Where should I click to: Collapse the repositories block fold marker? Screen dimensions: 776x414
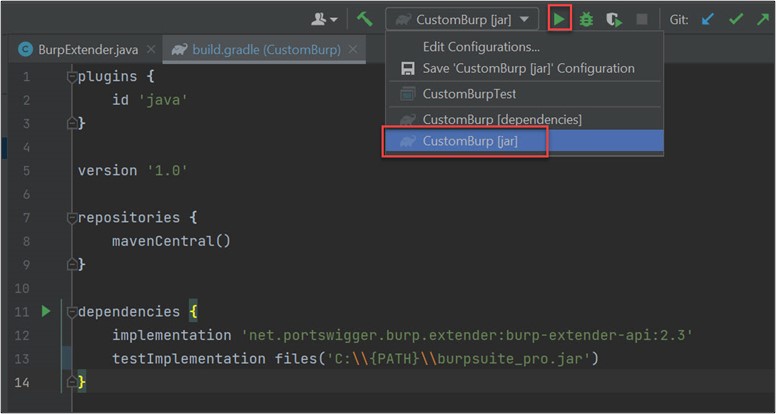click(x=71, y=218)
